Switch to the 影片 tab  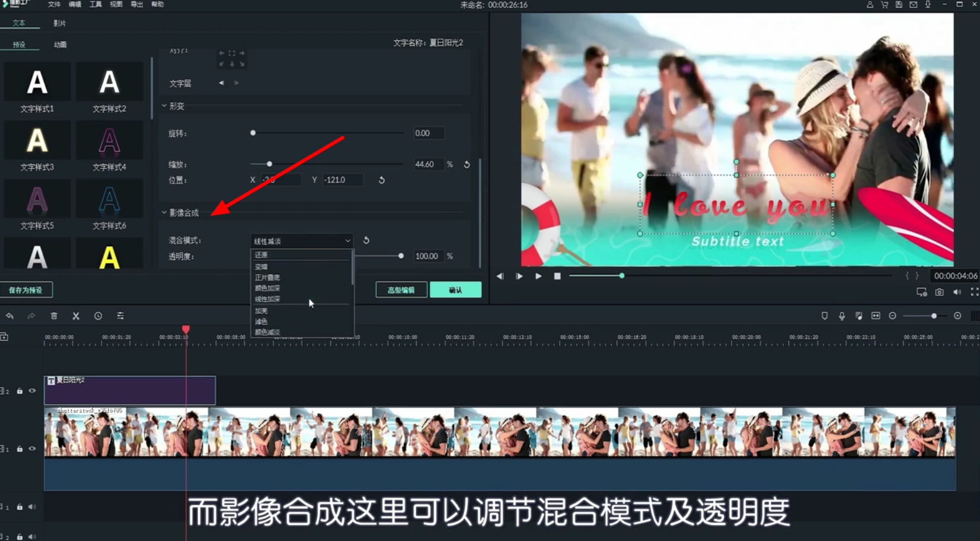click(59, 23)
